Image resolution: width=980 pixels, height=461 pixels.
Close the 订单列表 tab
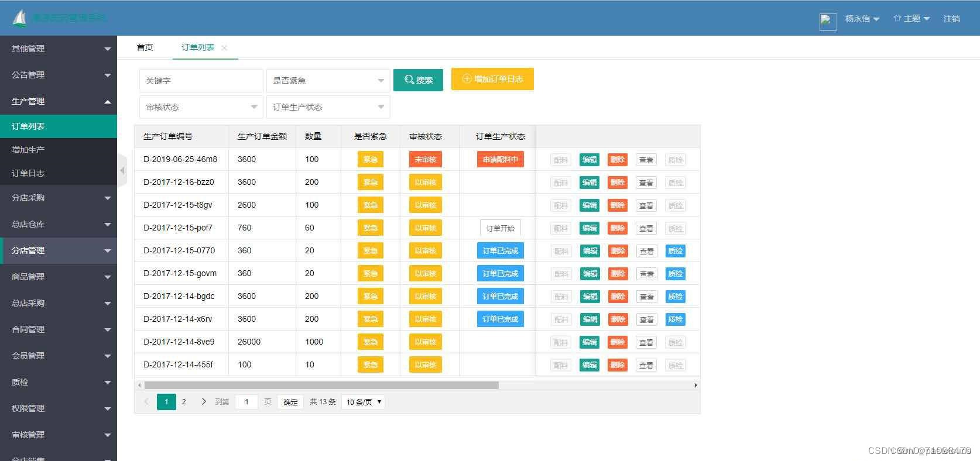tap(224, 48)
